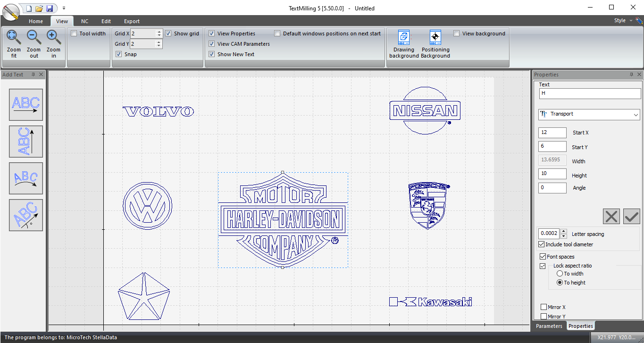Viewport: 644px width, 343px height.
Task: Click the Angle input field
Action: coord(552,188)
